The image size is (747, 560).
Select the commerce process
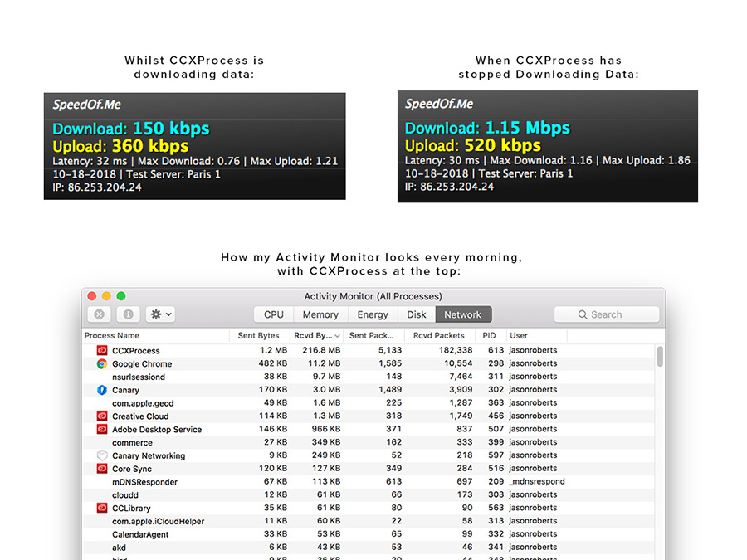click(x=132, y=442)
